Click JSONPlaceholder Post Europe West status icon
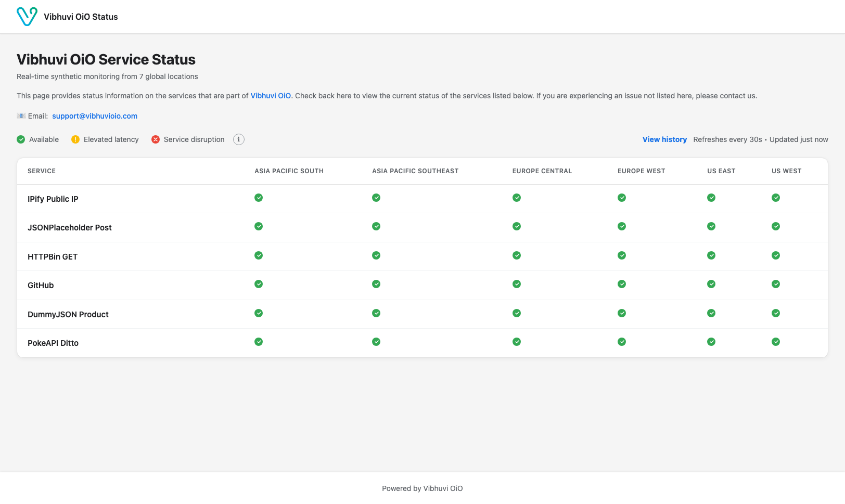The width and height of the screenshot is (845, 504). click(622, 226)
